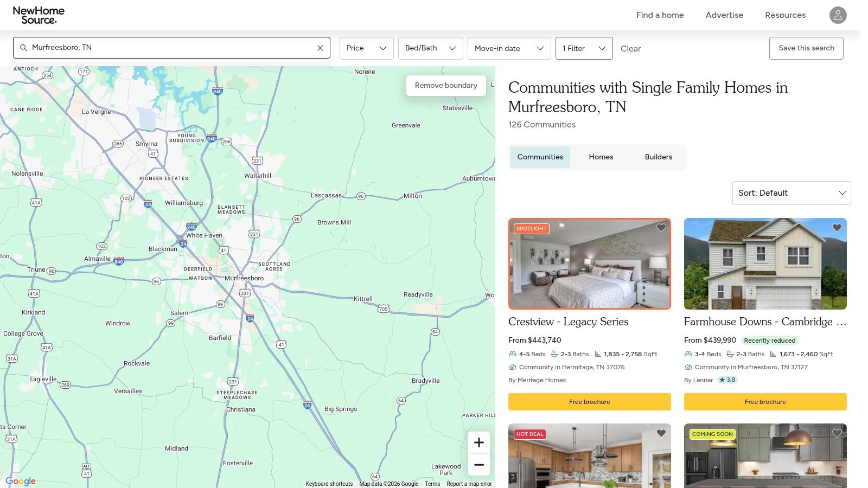The image size is (868, 488).
Task: Open the Coming Soon kitchen photo
Action: 765,455
